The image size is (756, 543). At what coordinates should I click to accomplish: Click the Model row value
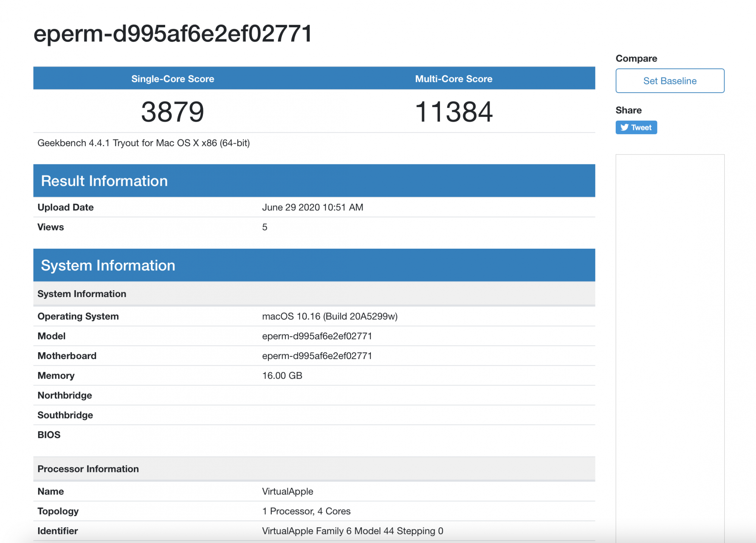tap(317, 336)
